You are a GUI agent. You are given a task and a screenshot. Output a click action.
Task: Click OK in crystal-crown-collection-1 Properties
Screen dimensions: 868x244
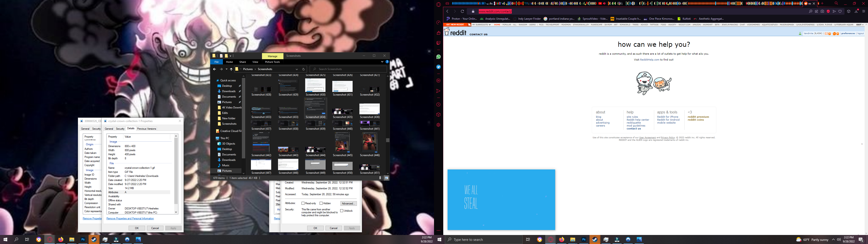(137, 228)
